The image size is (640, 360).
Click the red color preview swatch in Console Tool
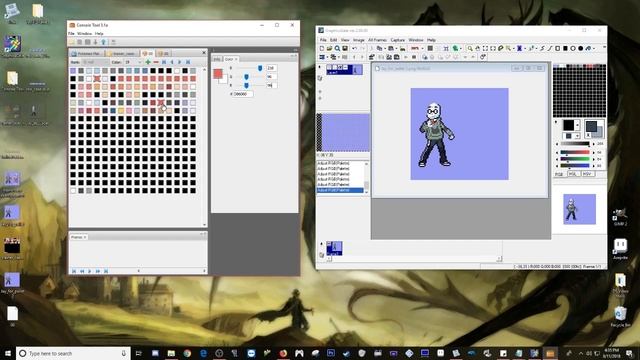coord(218,73)
